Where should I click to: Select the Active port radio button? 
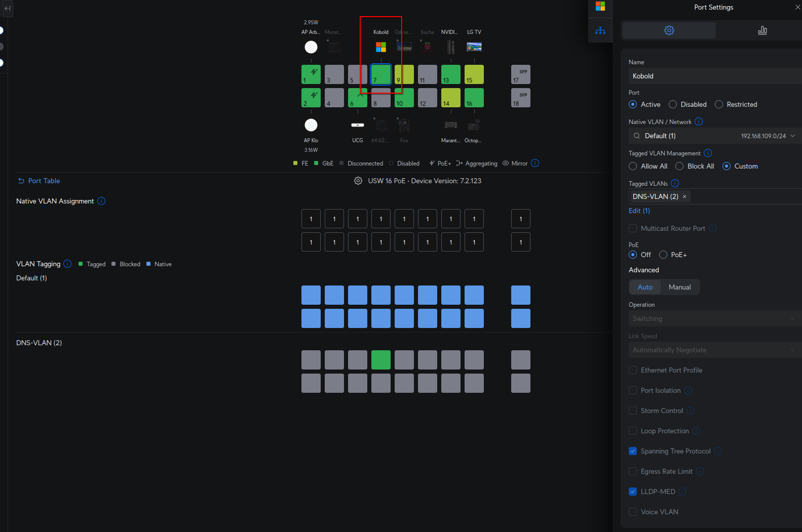pos(633,104)
